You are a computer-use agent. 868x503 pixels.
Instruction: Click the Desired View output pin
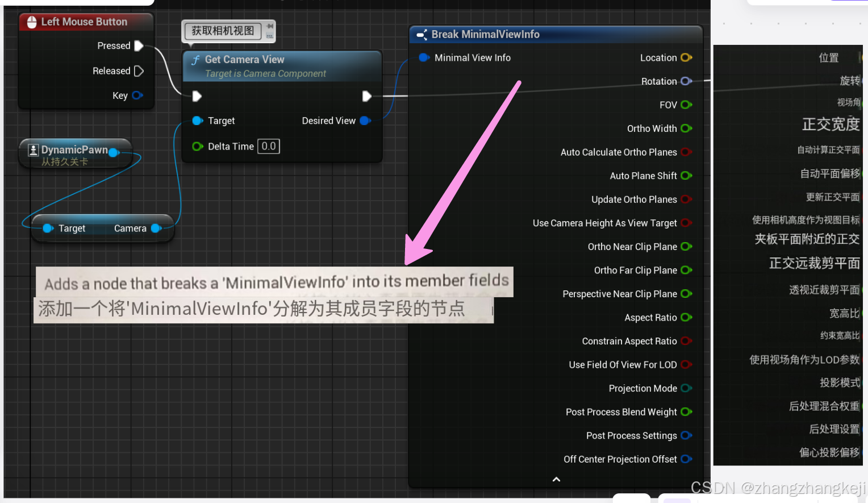tap(365, 120)
